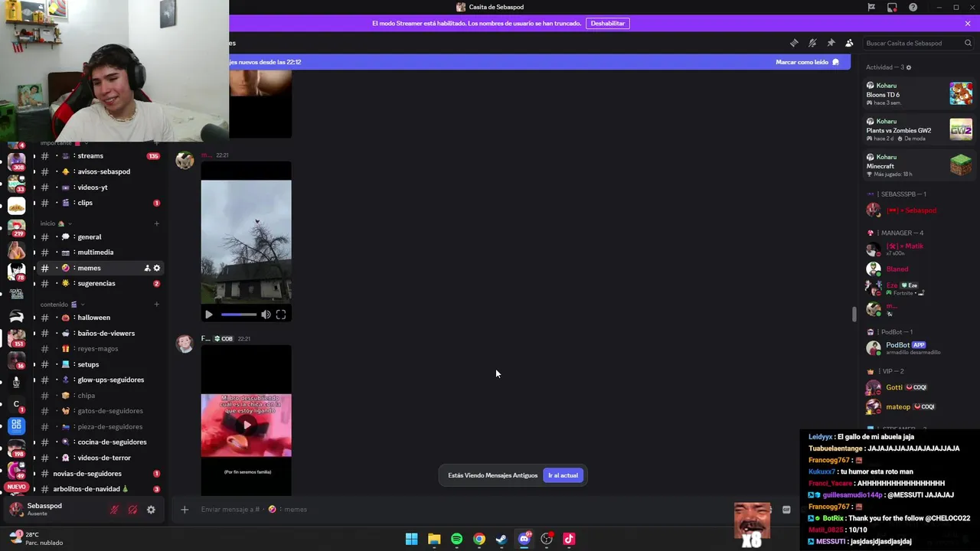Click the attach file plus button
980x551 pixels.
[185, 510]
